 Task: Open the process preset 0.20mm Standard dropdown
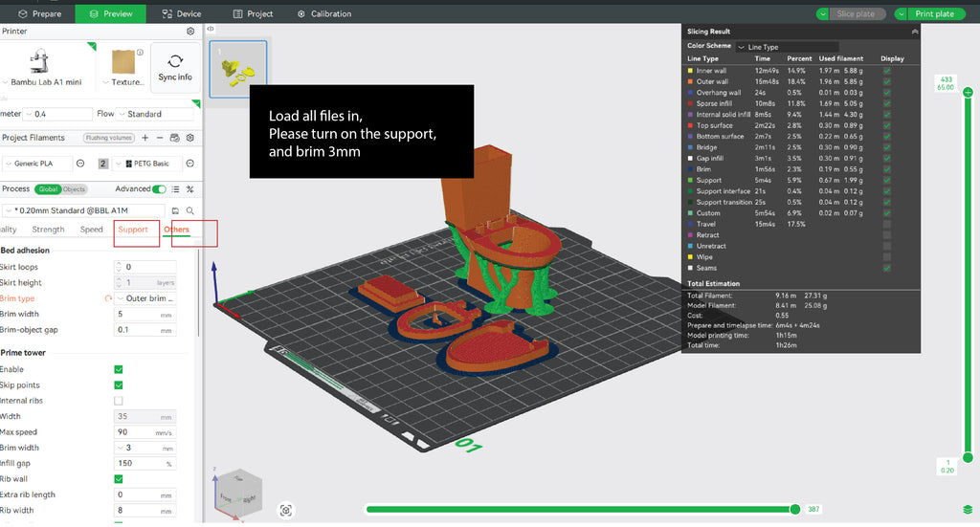click(84, 209)
